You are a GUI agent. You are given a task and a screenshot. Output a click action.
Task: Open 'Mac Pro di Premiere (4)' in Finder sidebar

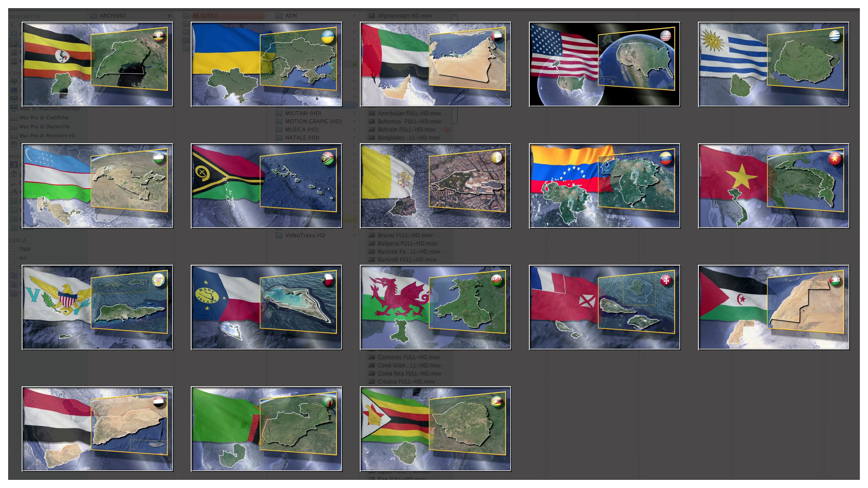point(47,136)
